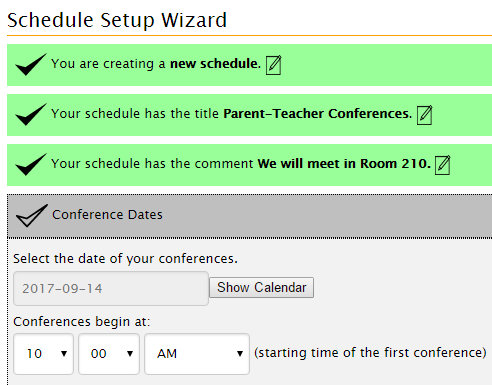Select the new schedule green step row
The image size is (492, 385).
pyautogui.click(x=249, y=65)
